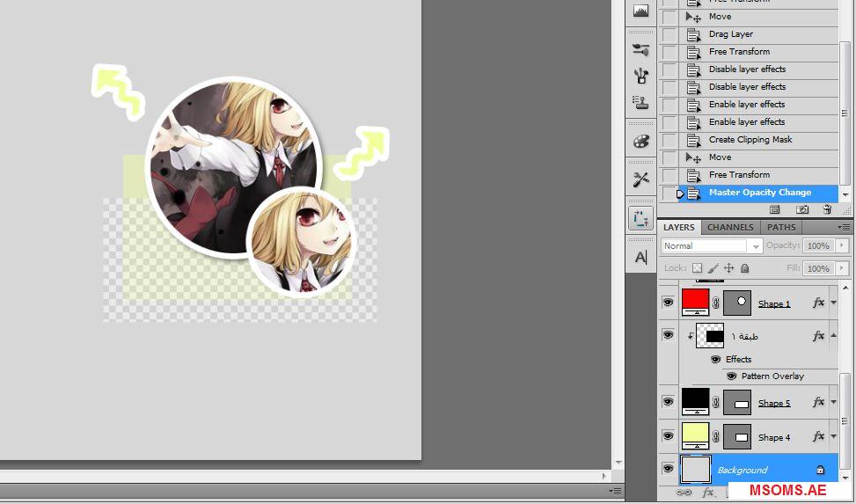The image size is (856, 504).
Task: Open the Brush Presets panel icon
Action: click(640, 50)
